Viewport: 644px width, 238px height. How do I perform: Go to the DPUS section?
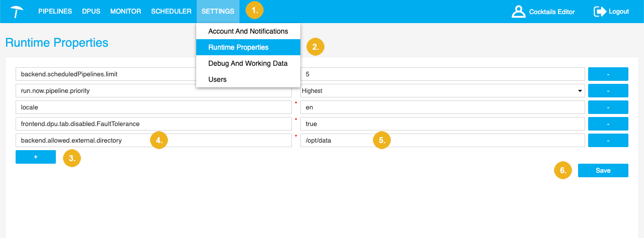point(91,12)
